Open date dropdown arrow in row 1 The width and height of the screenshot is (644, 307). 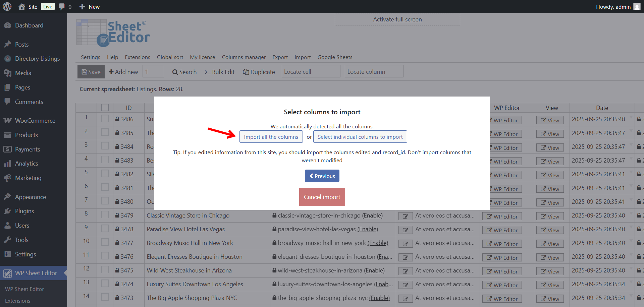pos(631,117)
